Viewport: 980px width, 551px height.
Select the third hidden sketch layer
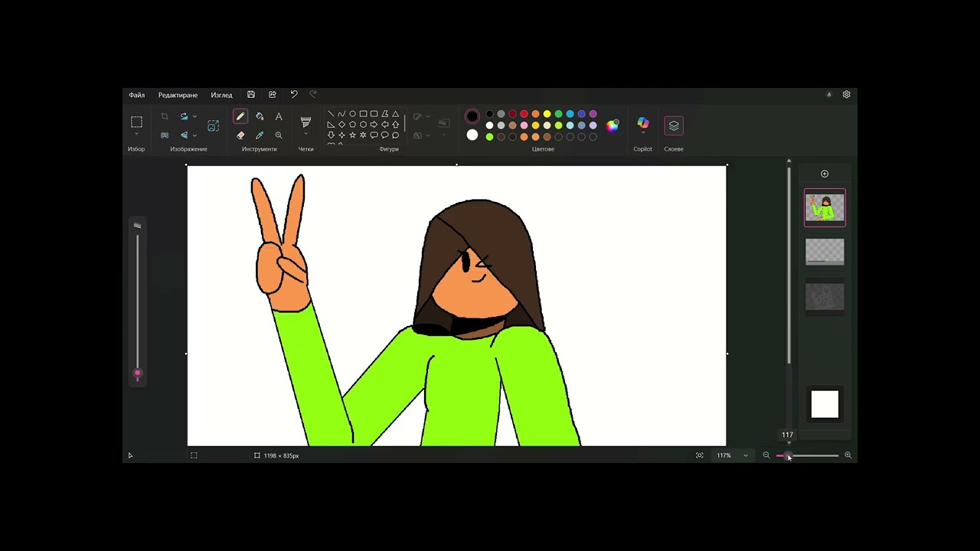coord(825,297)
